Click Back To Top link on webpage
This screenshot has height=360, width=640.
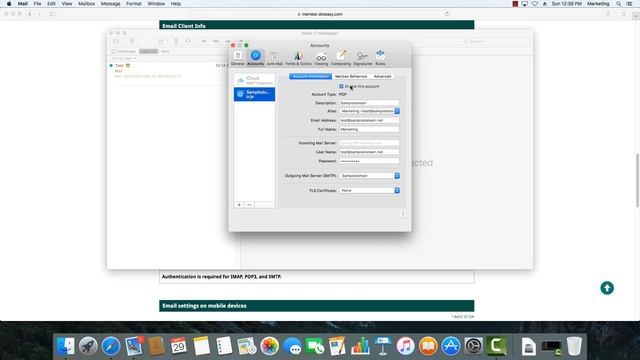[463, 317]
